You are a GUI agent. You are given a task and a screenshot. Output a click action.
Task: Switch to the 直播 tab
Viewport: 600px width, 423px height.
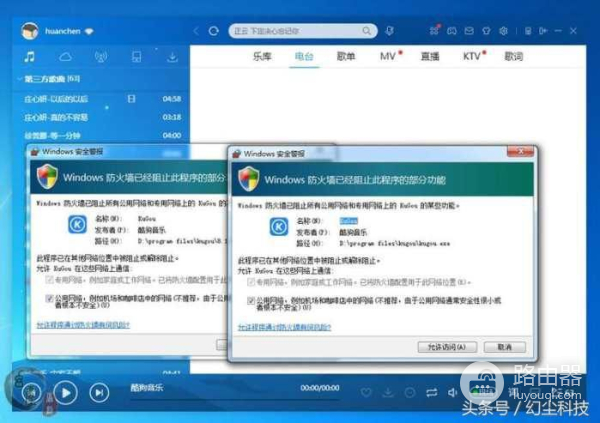click(430, 56)
